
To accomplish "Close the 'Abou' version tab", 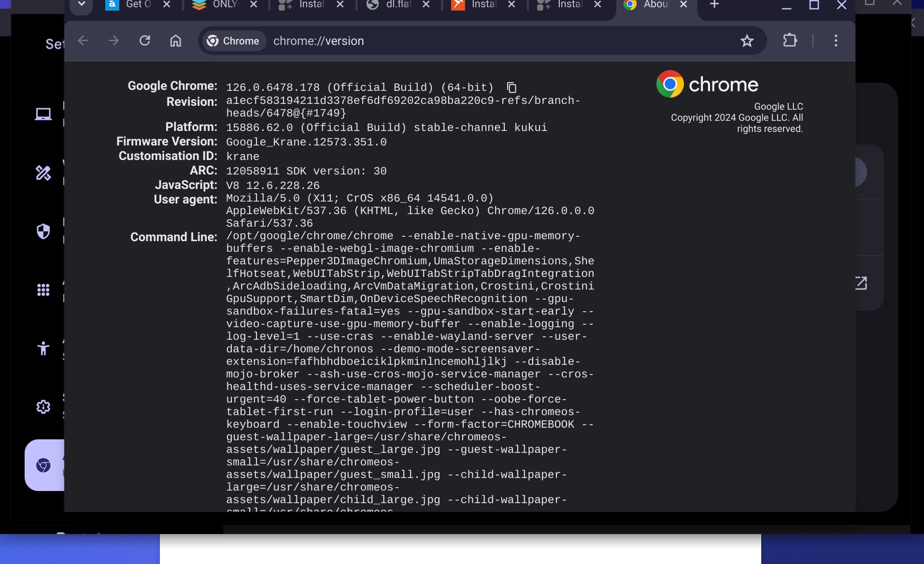I will 683,4.
